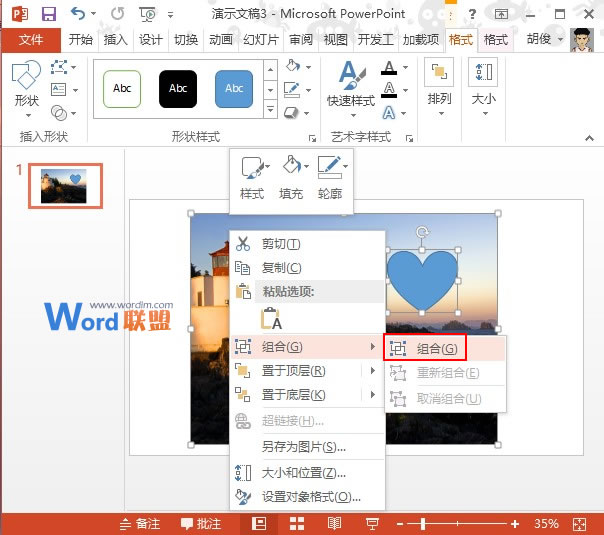Click the Edit Shape icon
Image resolution: width=604 pixels, height=535 pixels.
(x=59, y=67)
